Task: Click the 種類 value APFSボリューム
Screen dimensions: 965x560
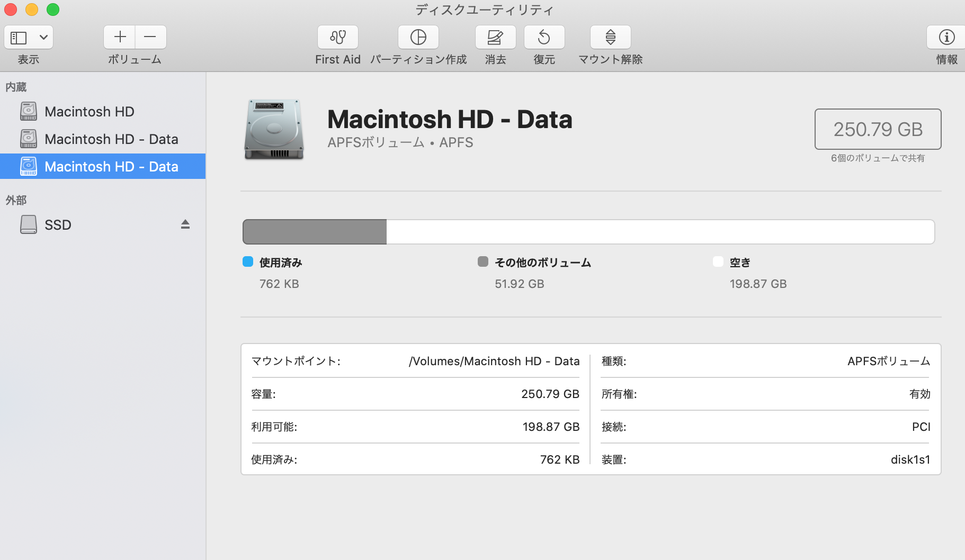Action: (x=889, y=361)
